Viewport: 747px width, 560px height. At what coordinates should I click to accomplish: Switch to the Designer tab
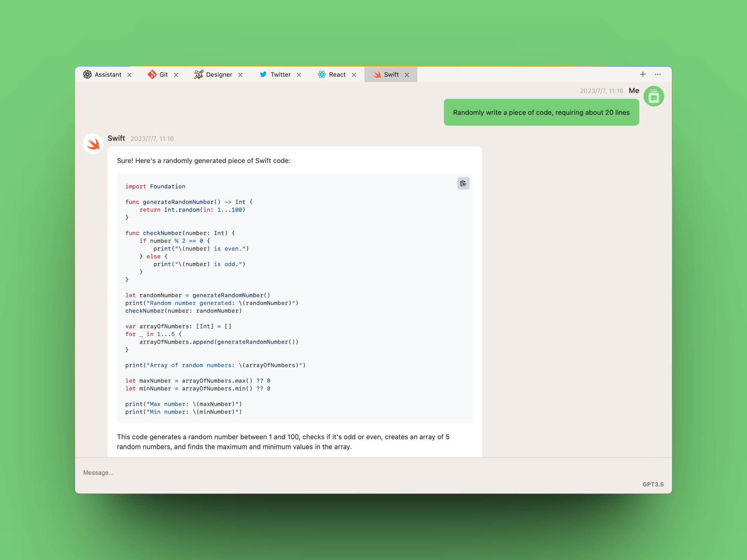coord(213,75)
